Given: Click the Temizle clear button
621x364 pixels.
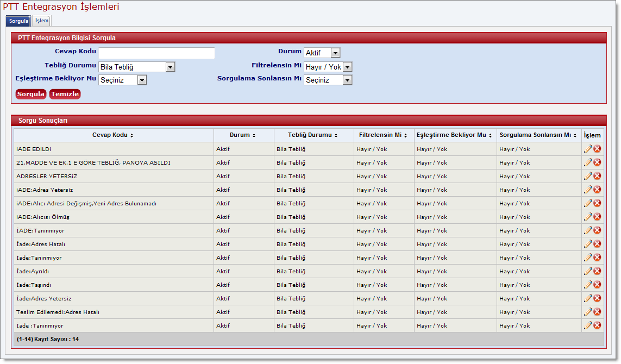Looking at the screenshot, I should click(65, 94).
